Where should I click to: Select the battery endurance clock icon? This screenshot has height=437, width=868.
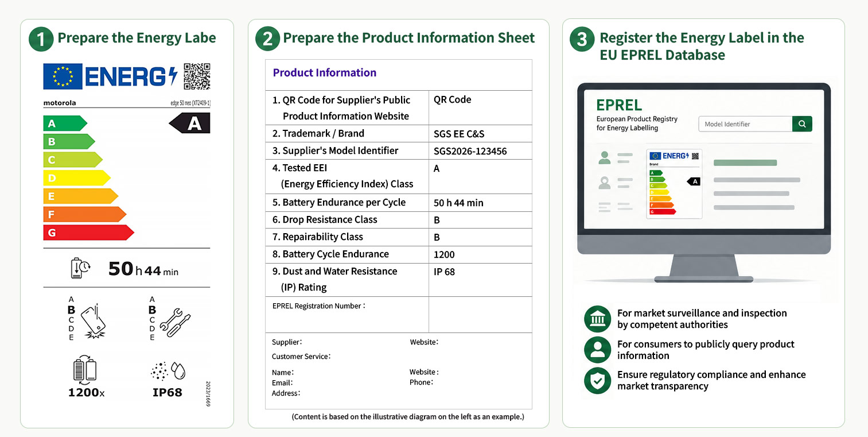coord(80,268)
